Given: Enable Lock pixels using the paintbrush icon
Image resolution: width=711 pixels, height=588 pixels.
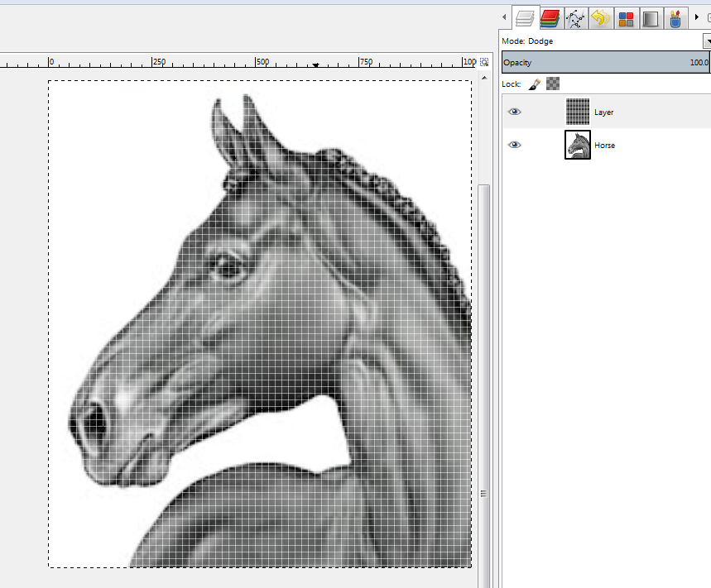Looking at the screenshot, I should click(534, 84).
